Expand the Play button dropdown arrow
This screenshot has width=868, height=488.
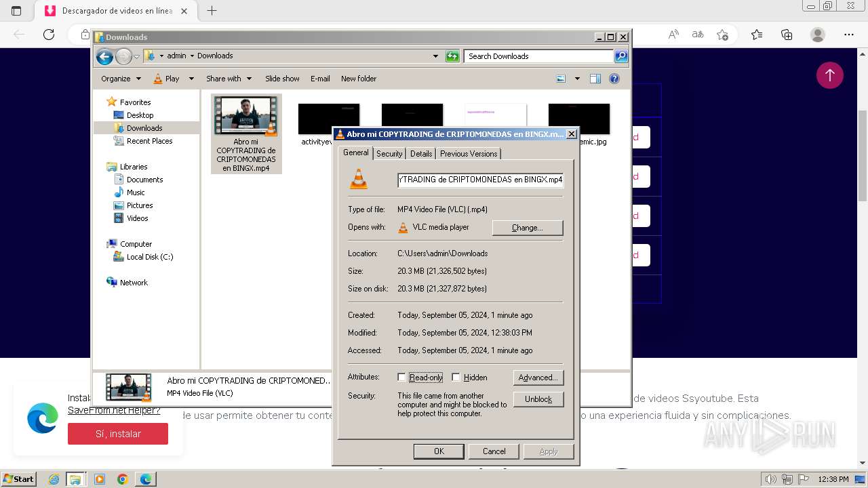[x=191, y=79]
